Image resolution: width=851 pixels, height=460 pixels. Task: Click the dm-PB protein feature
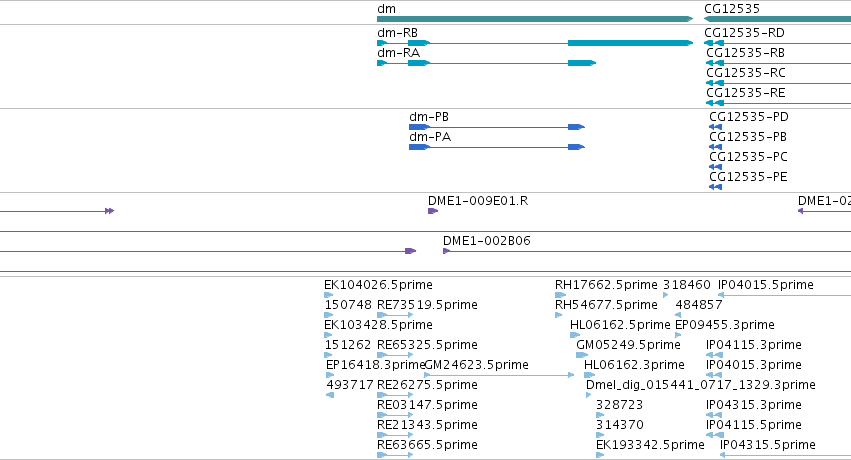pos(497,127)
